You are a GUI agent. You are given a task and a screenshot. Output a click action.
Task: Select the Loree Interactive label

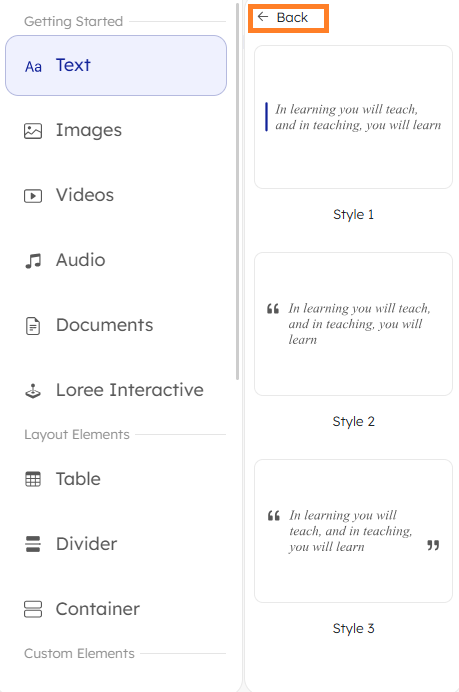pos(130,390)
